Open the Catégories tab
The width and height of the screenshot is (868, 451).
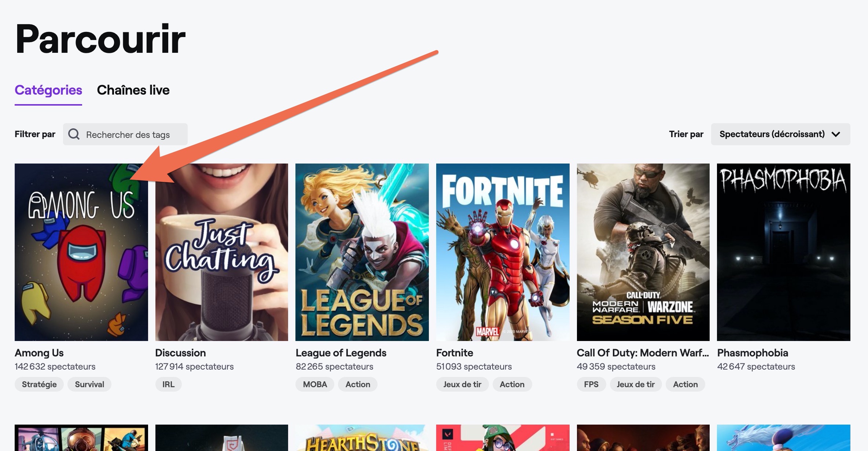pos(48,90)
